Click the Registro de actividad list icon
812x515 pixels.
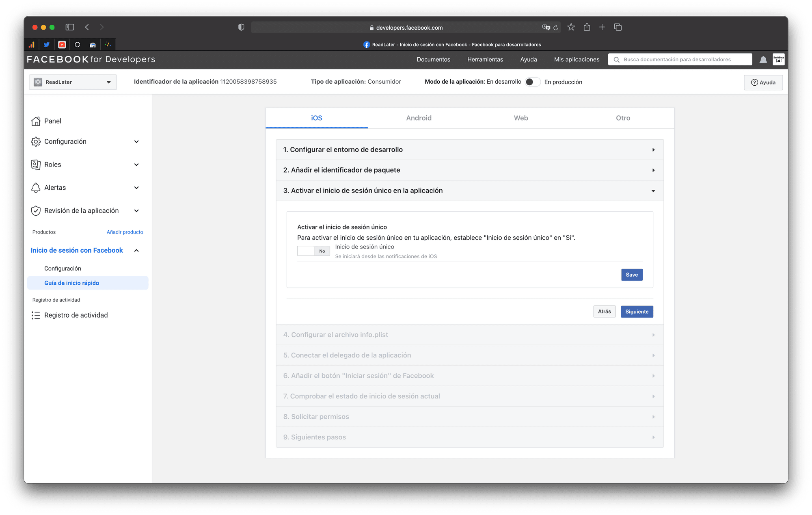tap(36, 315)
